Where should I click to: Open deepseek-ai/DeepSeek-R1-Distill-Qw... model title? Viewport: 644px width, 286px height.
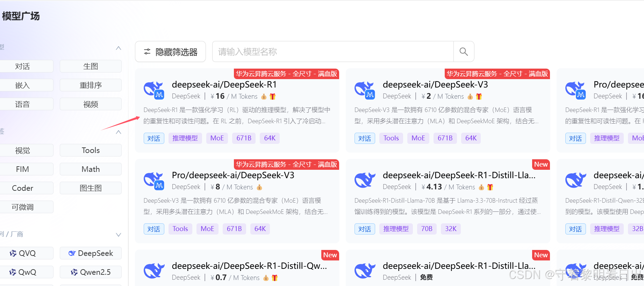click(249, 266)
